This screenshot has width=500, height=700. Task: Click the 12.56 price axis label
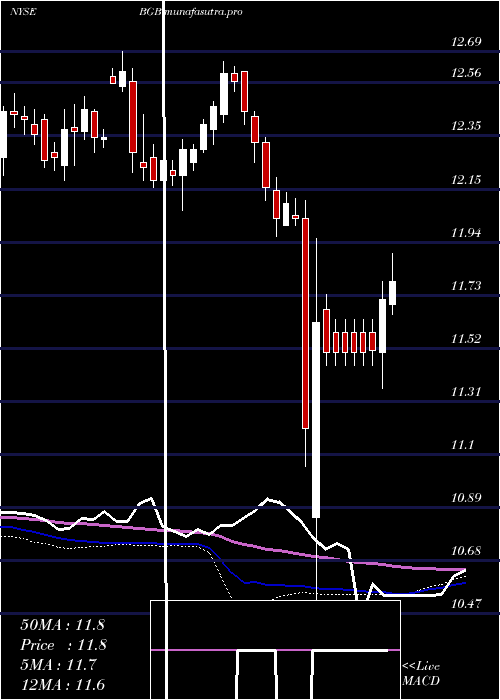coord(466,72)
